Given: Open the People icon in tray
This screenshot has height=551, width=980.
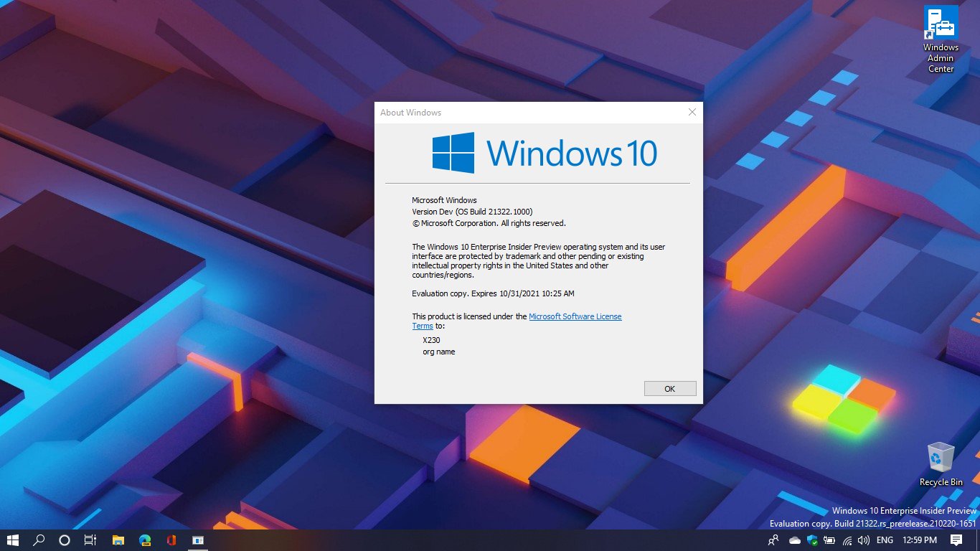Looking at the screenshot, I should click(773, 540).
